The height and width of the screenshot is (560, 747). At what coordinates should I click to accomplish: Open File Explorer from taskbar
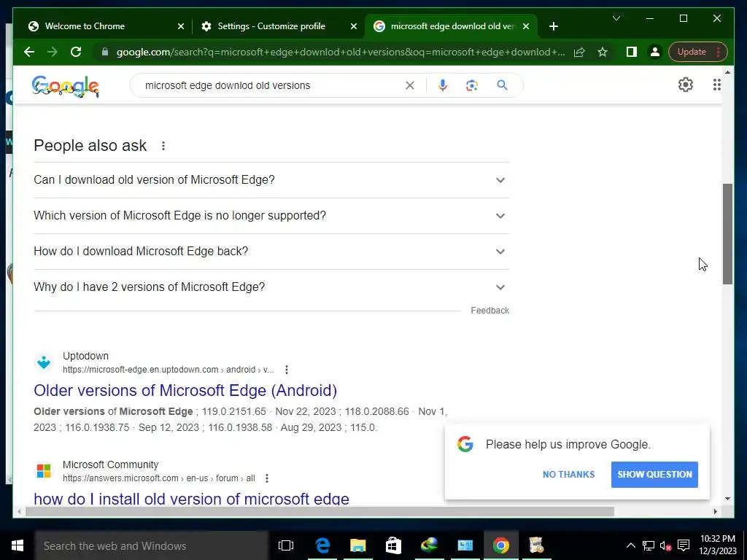coord(357,545)
